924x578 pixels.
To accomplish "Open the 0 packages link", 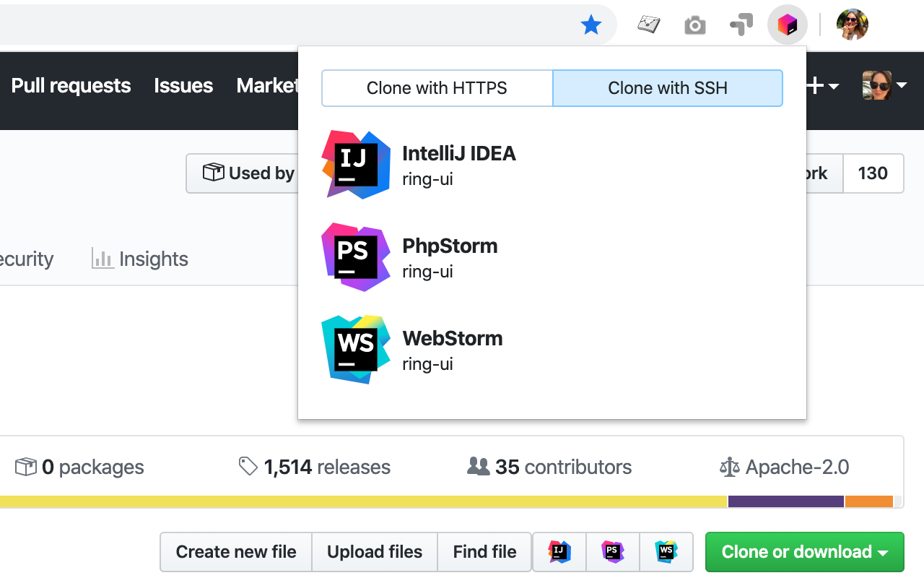I will coord(79,467).
